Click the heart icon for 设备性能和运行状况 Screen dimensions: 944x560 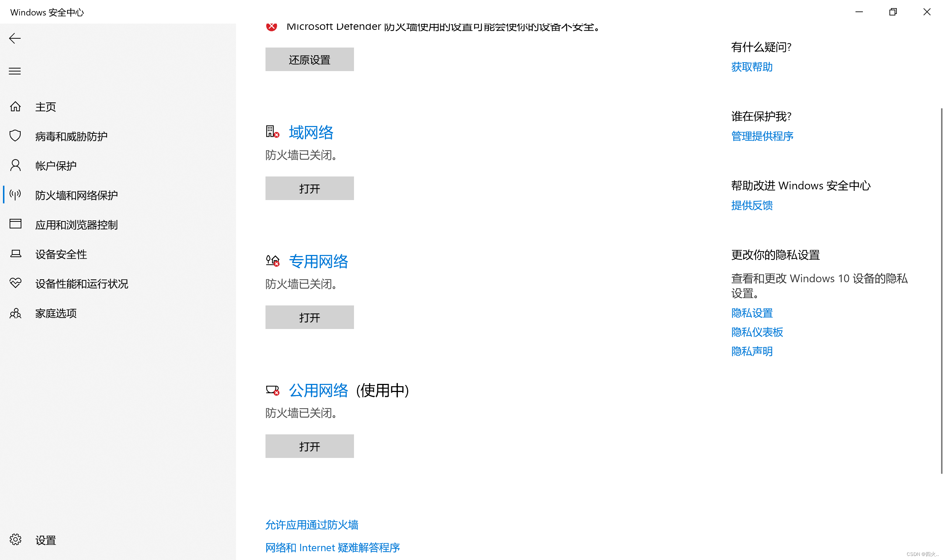pyautogui.click(x=15, y=283)
